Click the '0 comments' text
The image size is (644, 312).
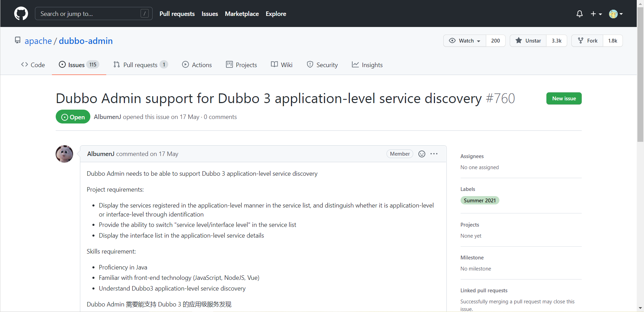[220, 117]
